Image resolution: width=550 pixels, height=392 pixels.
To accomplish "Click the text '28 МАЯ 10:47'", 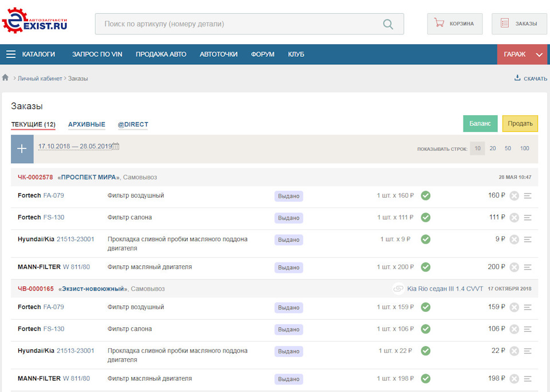I will pos(515,177).
